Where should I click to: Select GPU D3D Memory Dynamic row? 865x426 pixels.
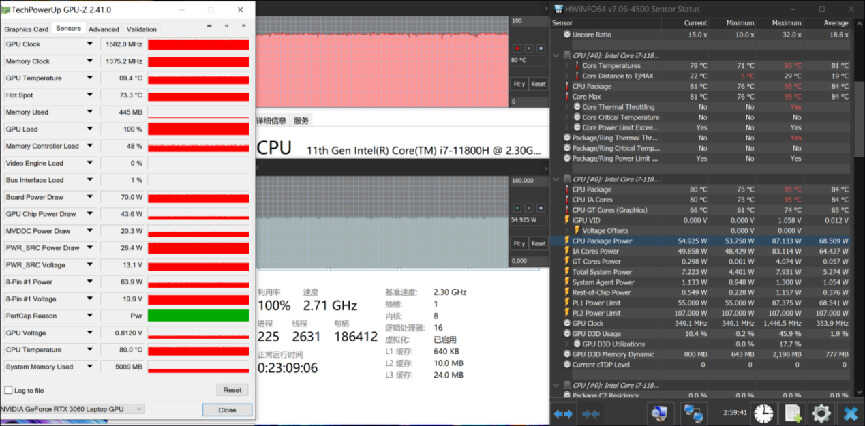click(x=702, y=354)
